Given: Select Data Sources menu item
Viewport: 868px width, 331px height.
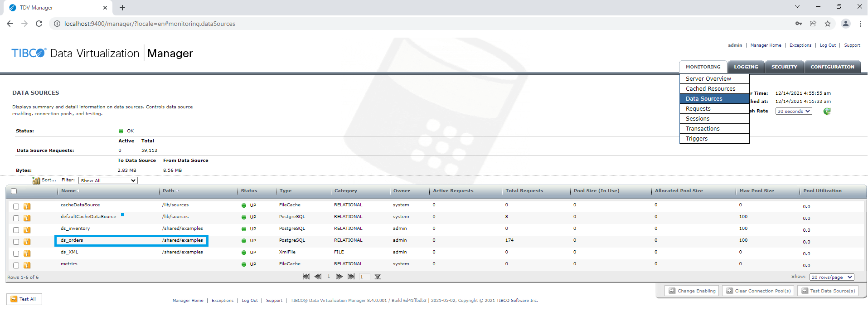Looking at the screenshot, I should (714, 98).
